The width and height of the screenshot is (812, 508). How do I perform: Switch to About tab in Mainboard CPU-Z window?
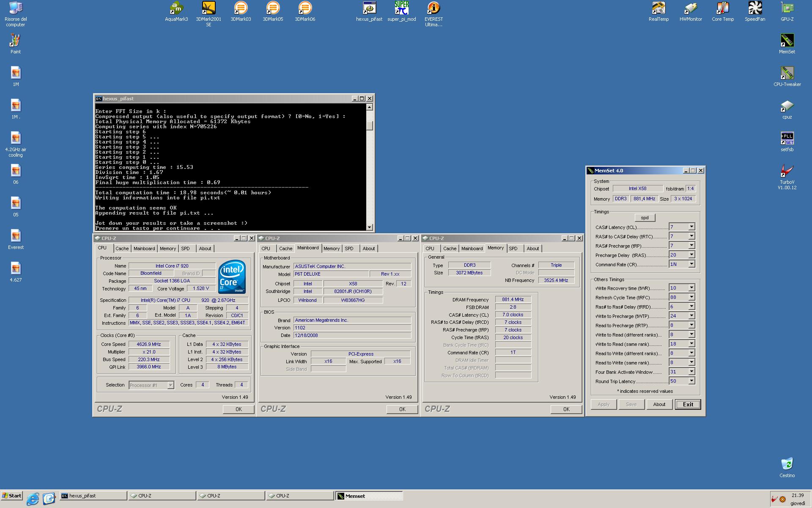click(369, 248)
